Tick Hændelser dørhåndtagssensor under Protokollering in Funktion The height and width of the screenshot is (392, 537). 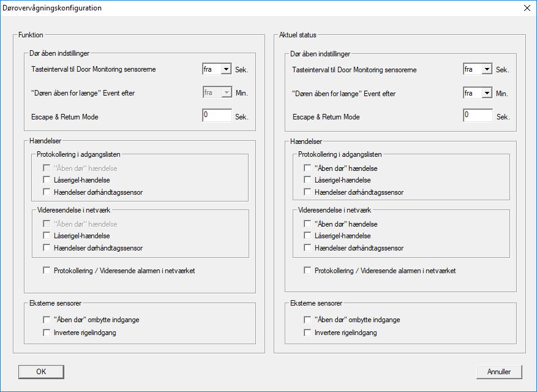coord(47,192)
